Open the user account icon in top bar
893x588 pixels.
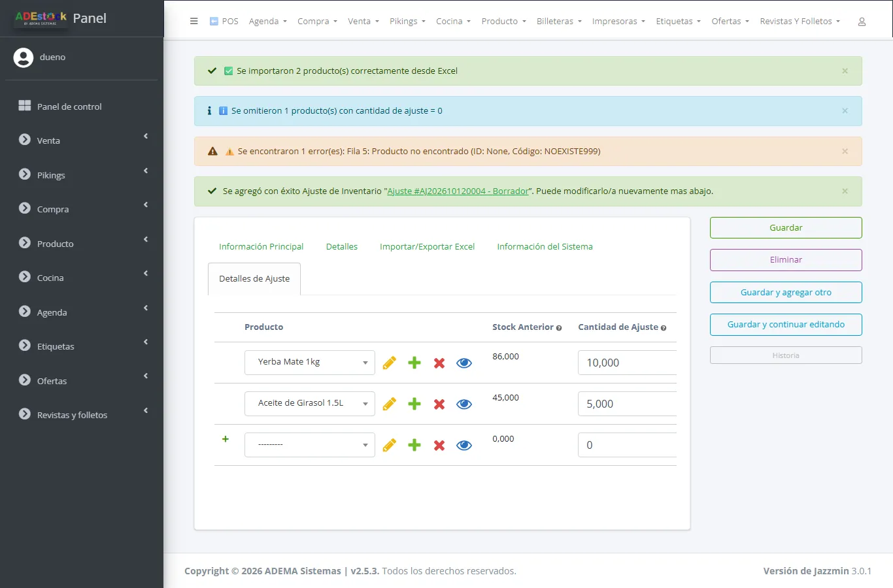862,22
